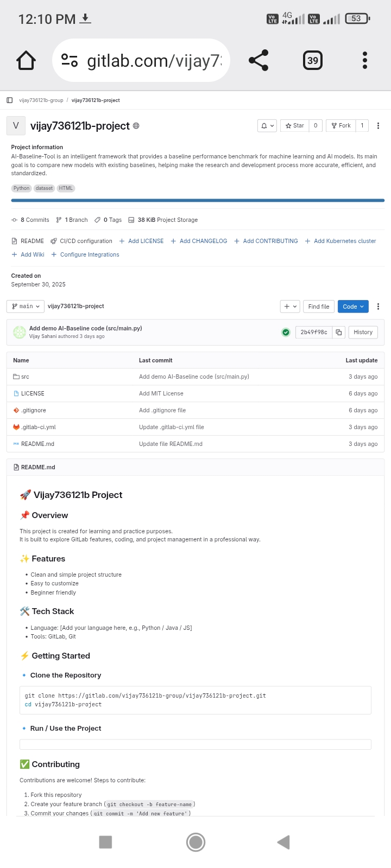Click last commit Update .gitlab-ci.yml file
Viewport: 391px width, 868px height.
(172, 427)
